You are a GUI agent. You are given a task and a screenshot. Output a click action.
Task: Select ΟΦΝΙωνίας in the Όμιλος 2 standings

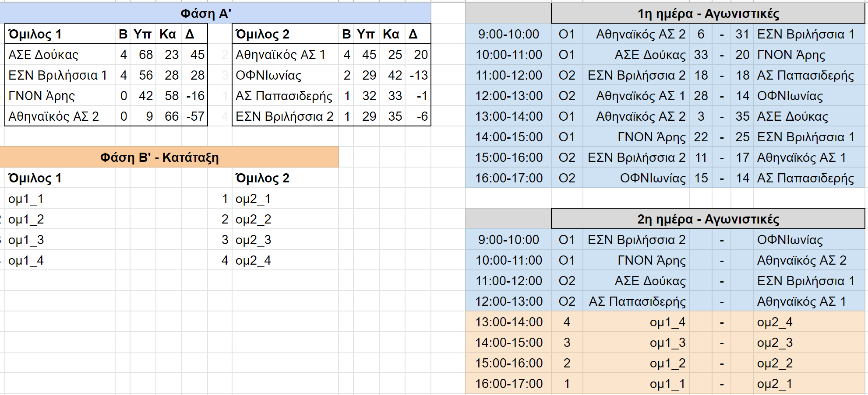pyautogui.click(x=268, y=75)
